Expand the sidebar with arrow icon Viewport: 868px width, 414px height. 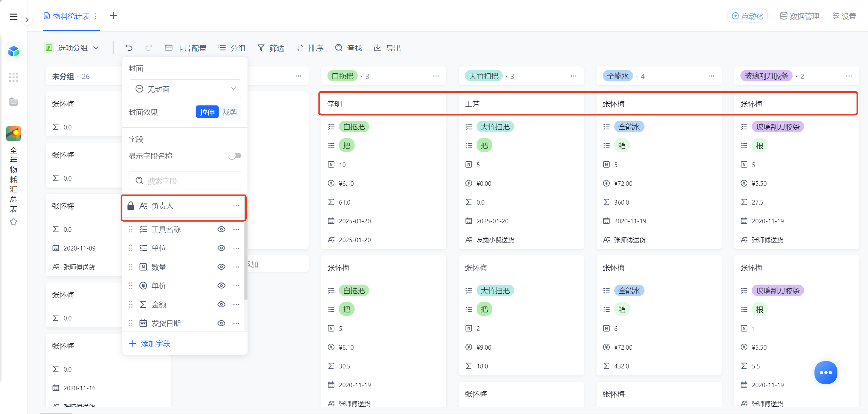click(27, 20)
